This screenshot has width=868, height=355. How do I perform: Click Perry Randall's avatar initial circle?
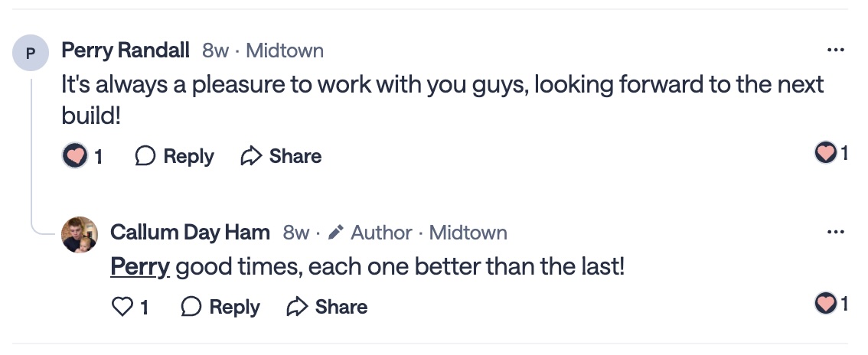pyautogui.click(x=31, y=54)
